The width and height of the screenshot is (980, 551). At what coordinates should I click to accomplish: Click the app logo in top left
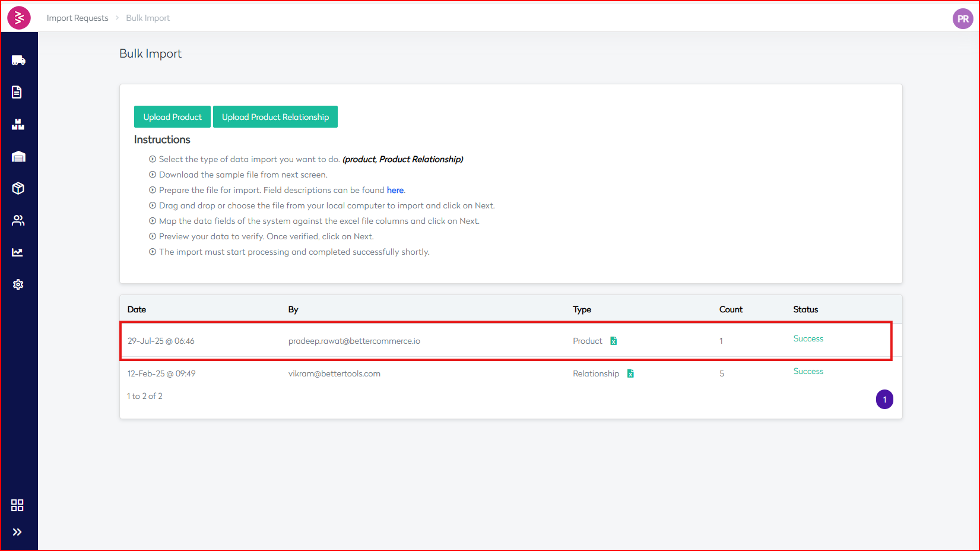[x=19, y=18]
